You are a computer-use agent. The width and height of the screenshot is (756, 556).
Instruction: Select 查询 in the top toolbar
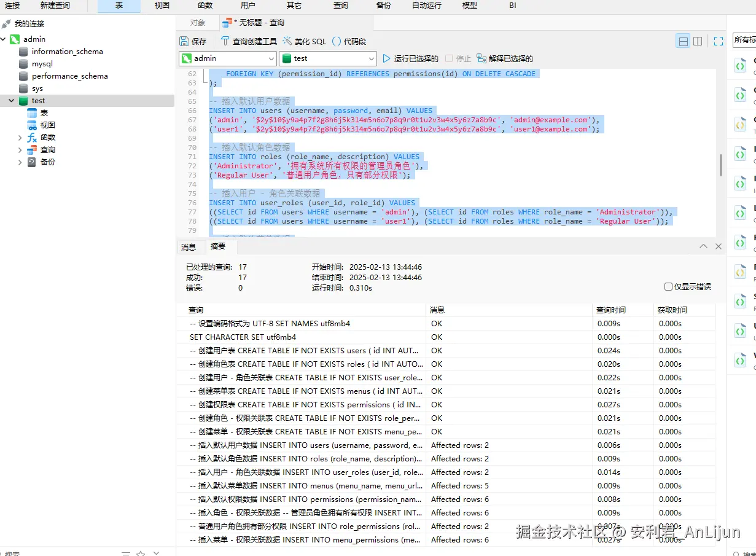[x=341, y=6]
